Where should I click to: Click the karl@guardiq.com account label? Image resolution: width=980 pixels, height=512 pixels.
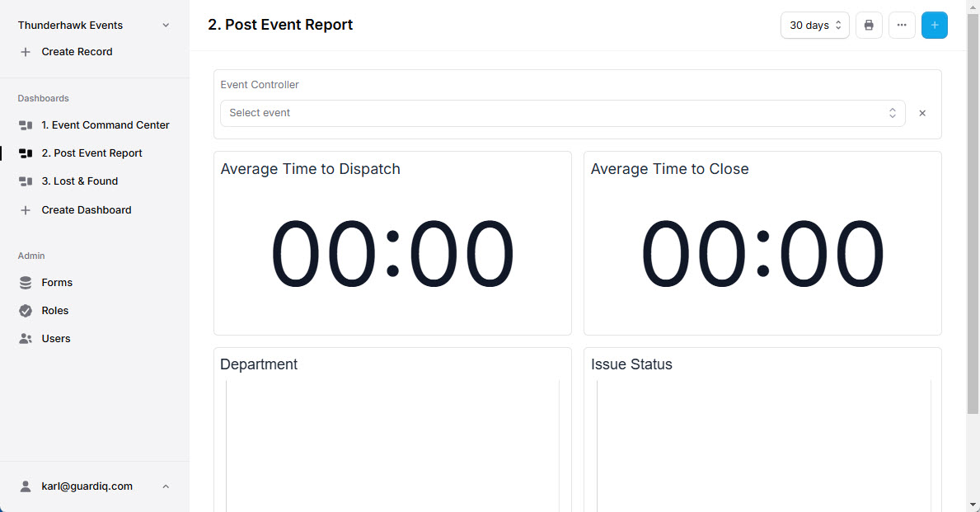(87, 486)
